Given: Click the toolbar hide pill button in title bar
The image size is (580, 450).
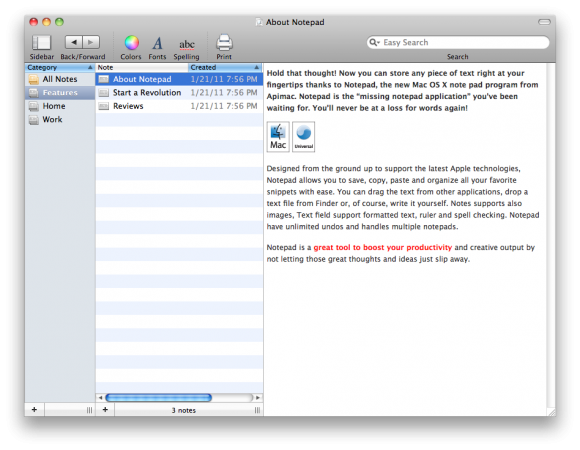Looking at the screenshot, I should pos(544,22).
